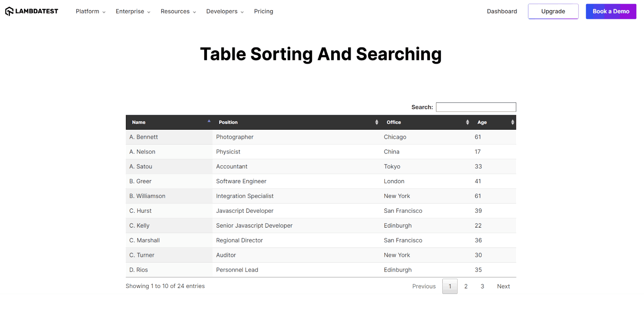Viewport: 644px width, 317px height.
Task: Click name cell C. Hurst
Action: [x=169, y=211]
